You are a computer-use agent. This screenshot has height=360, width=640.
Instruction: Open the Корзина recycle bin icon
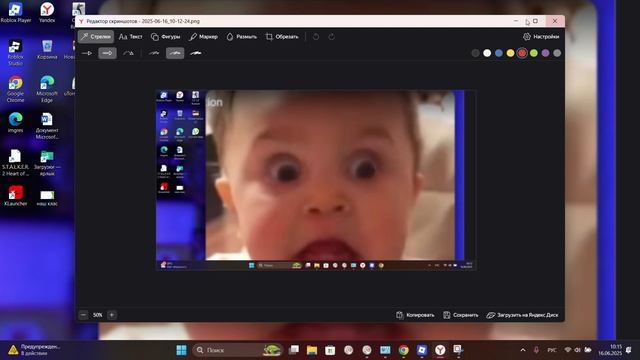pyautogui.click(x=47, y=50)
